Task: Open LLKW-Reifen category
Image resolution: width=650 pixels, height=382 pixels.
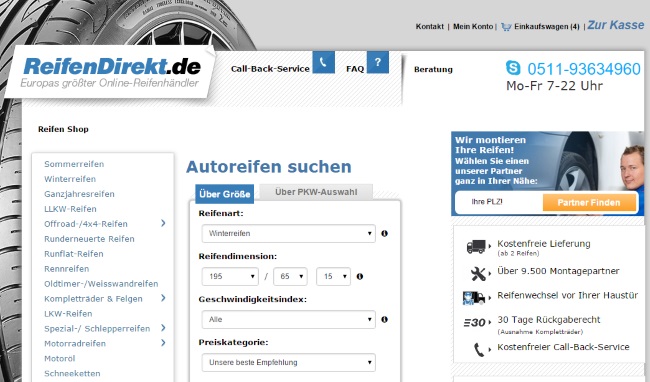Action: point(70,209)
